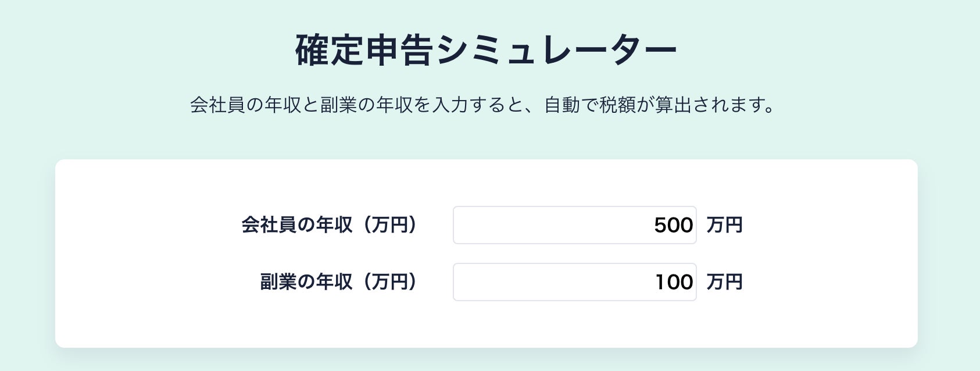Click the 確定申告シミュレーター page heading

(x=486, y=51)
